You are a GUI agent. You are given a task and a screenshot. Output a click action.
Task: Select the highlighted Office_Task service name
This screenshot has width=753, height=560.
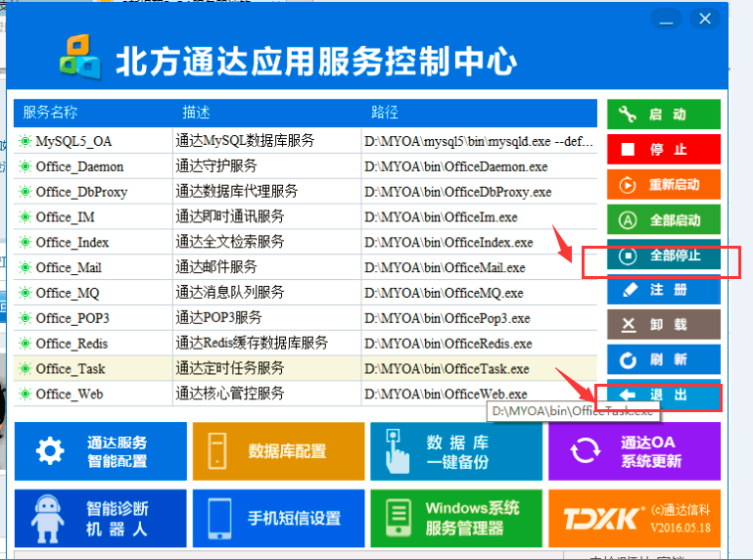click(x=71, y=368)
